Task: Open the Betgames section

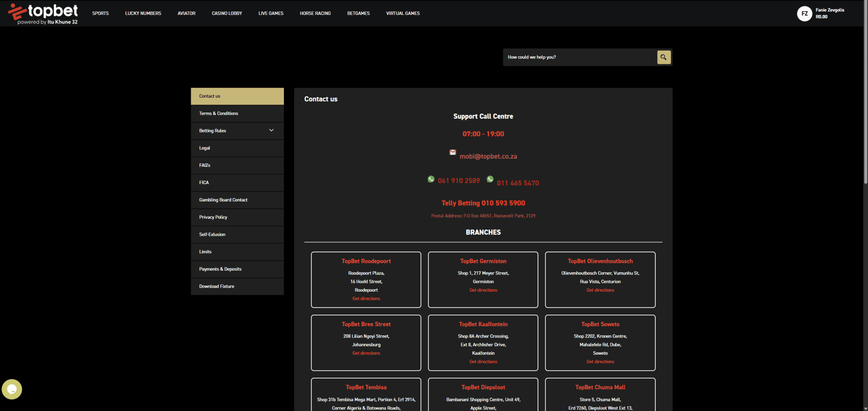Action: pyautogui.click(x=359, y=14)
